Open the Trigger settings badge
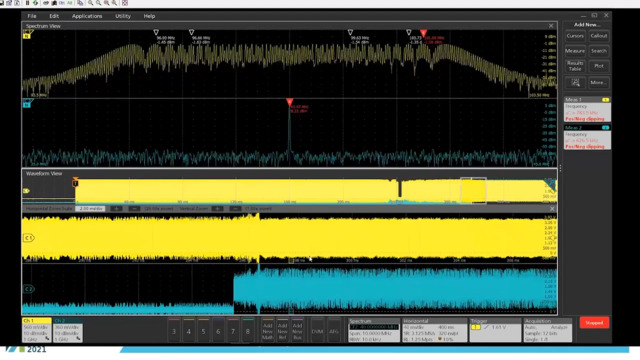 pos(495,330)
